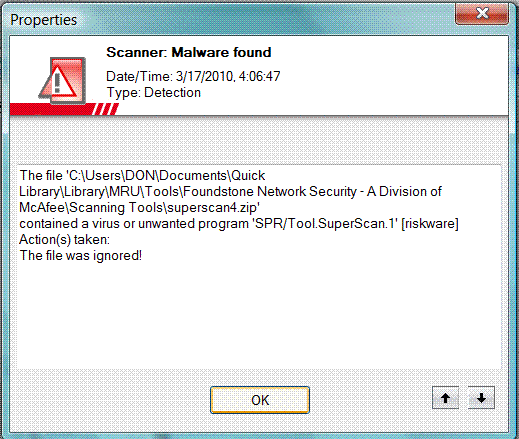Click the 'Action(s) taken:' line
This screenshot has height=439, width=519.
(64, 239)
